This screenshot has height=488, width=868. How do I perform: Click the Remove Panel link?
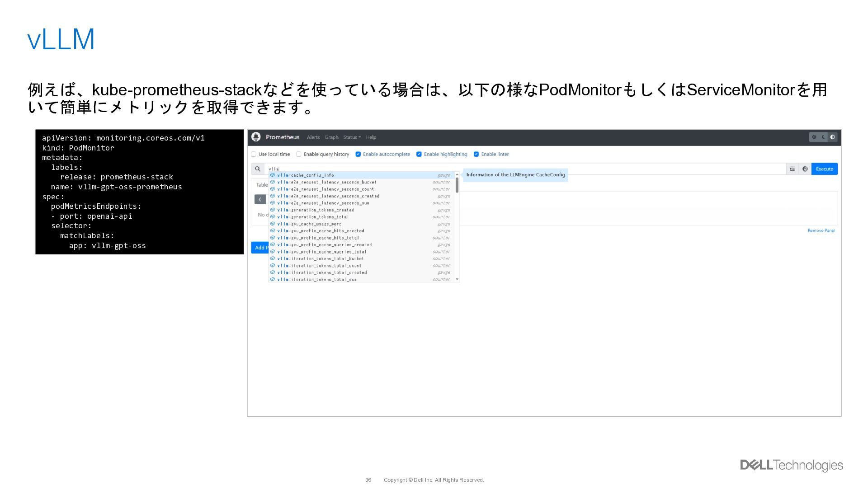pyautogui.click(x=821, y=231)
